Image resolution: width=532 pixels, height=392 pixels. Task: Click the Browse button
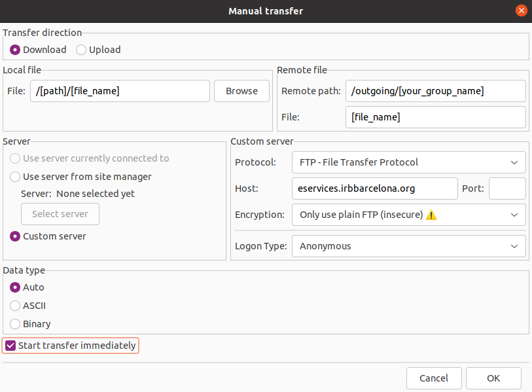coord(240,90)
